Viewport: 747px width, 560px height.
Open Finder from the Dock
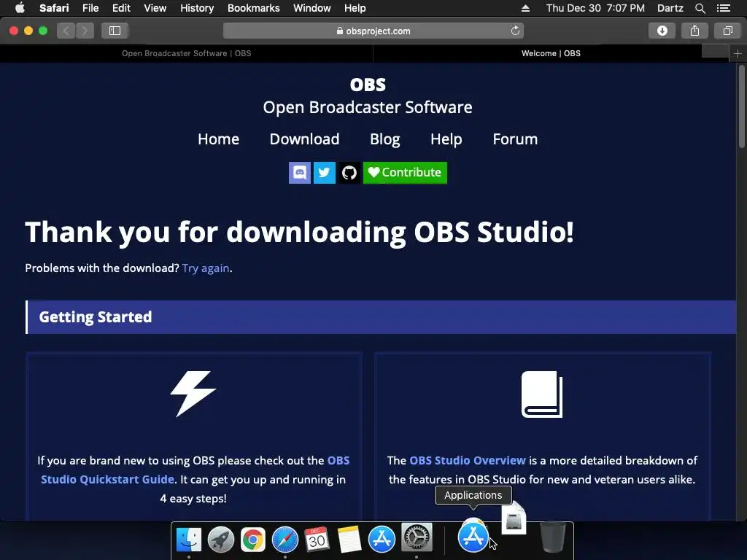pyautogui.click(x=189, y=539)
